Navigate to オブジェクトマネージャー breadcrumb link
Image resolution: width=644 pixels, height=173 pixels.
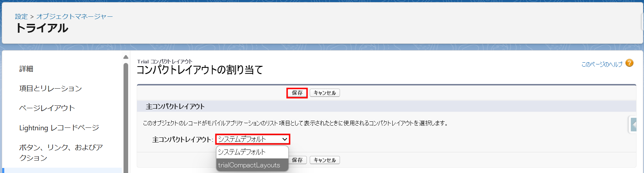tap(74, 16)
